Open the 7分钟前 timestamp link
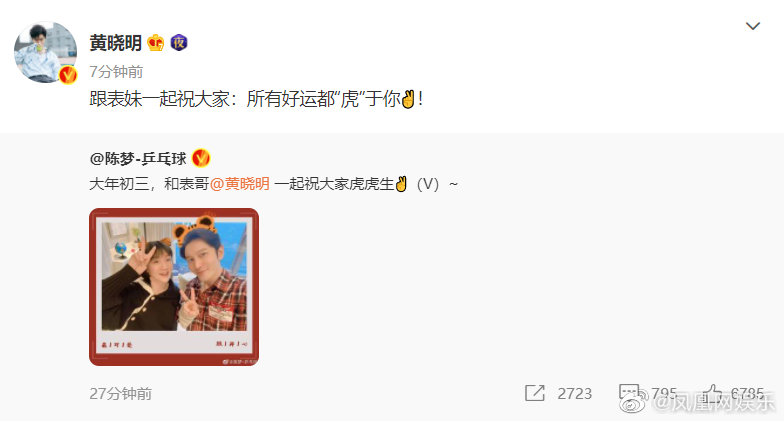784x422 pixels. [116, 72]
